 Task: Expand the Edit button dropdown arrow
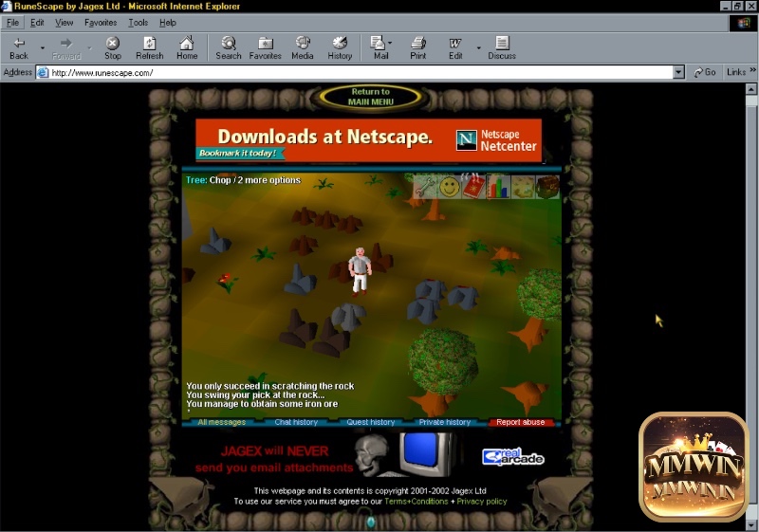pos(479,47)
